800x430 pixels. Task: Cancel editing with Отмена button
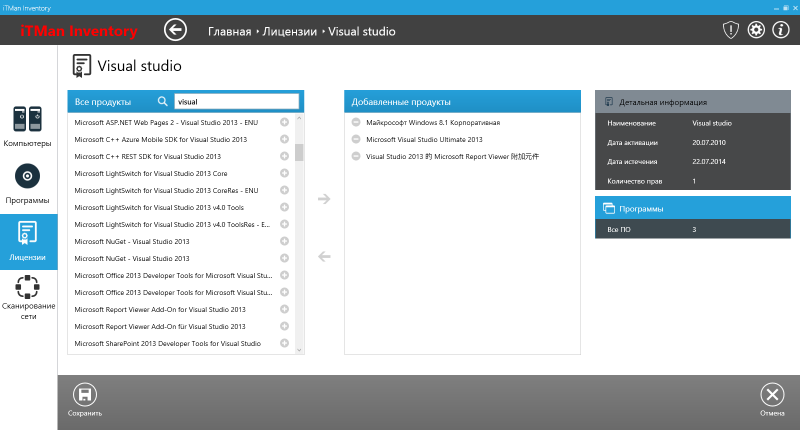point(772,400)
